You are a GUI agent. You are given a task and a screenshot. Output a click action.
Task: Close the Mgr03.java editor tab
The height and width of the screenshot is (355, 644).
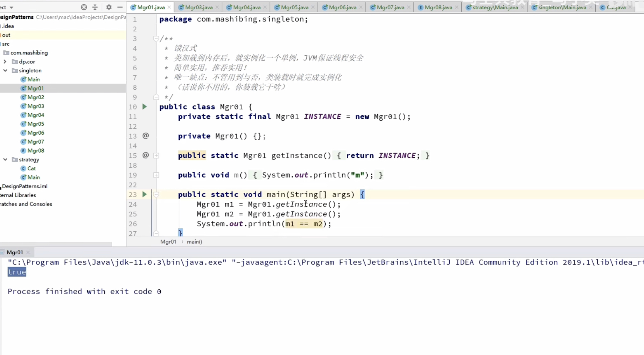tap(217, 7)
